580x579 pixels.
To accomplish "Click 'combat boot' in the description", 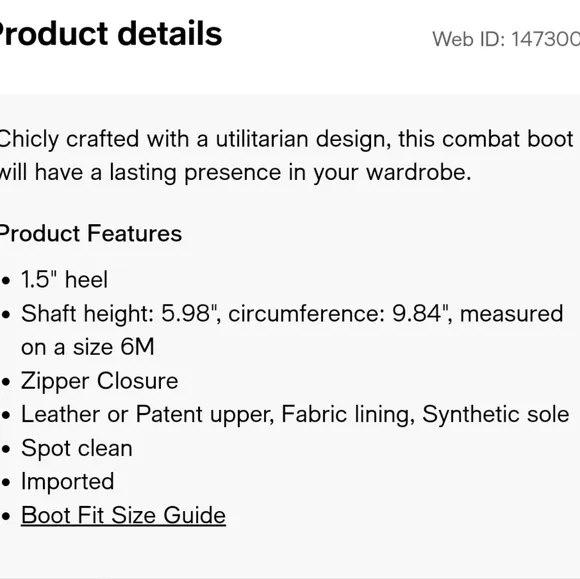I will pyautogui.click(x=508, y=139).
